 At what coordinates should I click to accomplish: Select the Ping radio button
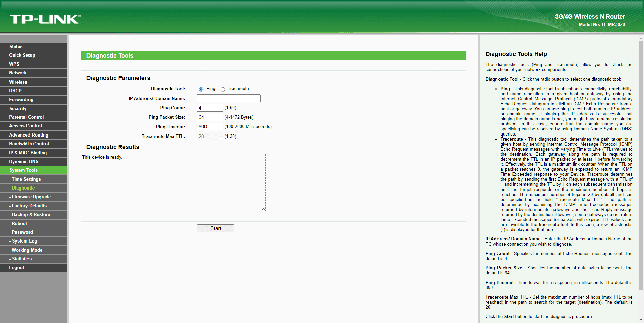click(x=201, y=89)
